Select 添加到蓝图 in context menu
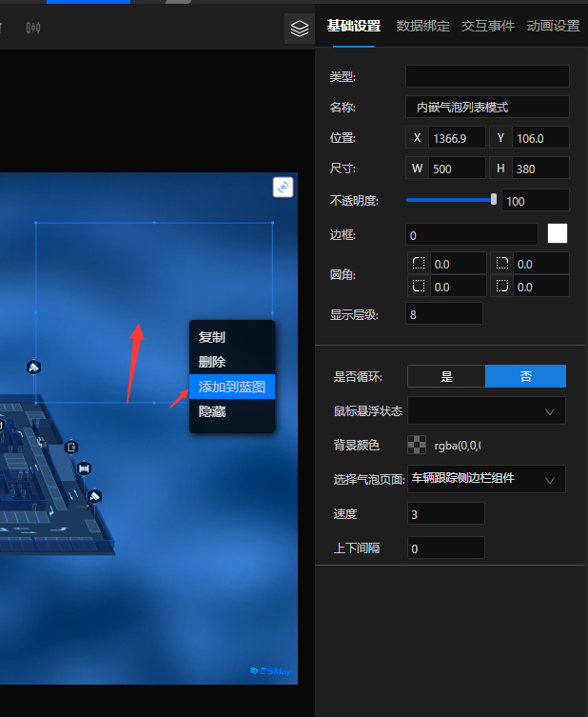 coord(232,387)
